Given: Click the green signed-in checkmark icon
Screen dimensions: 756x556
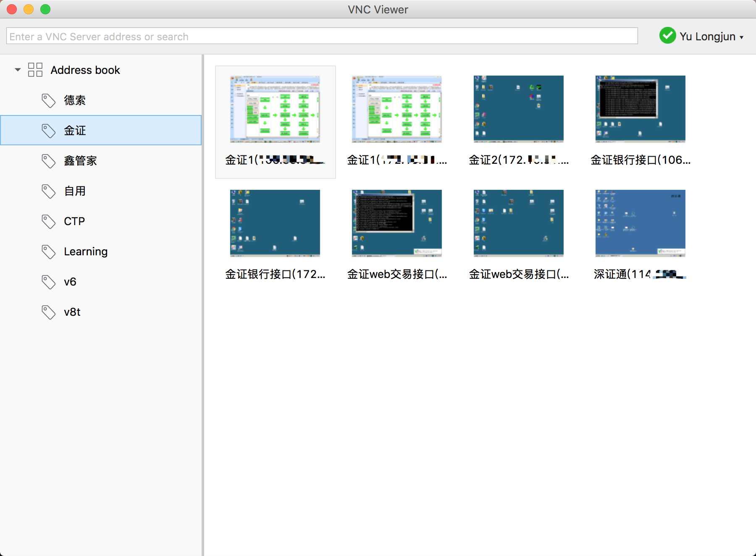Looking at the screenshot, I should [x=667, y=36].
